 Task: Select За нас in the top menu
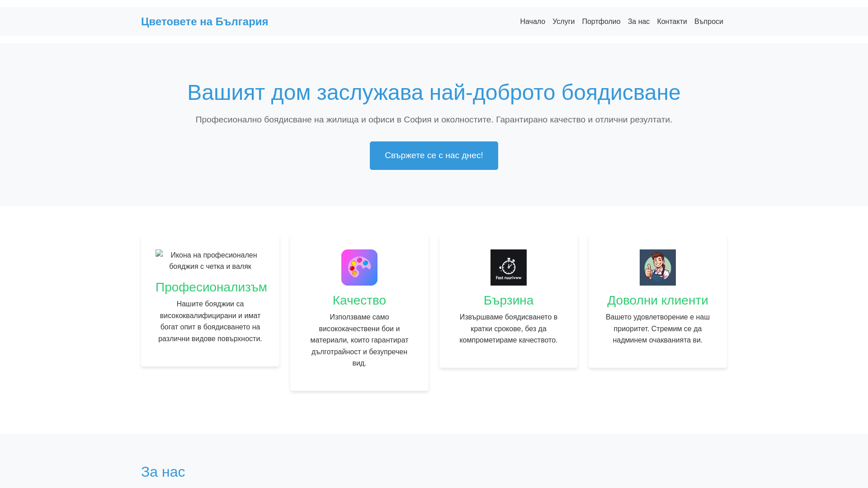(638, 22)
